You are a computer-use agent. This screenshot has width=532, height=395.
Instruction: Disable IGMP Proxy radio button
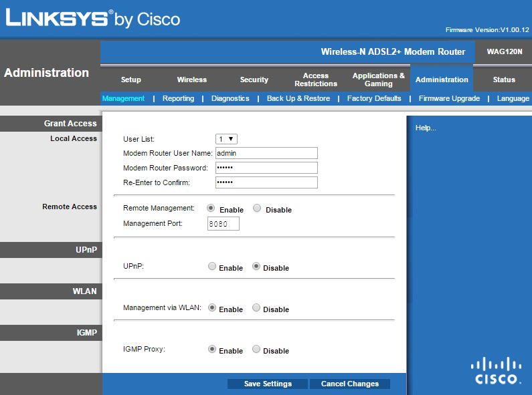pyautogui.click(x=256, y=349)
